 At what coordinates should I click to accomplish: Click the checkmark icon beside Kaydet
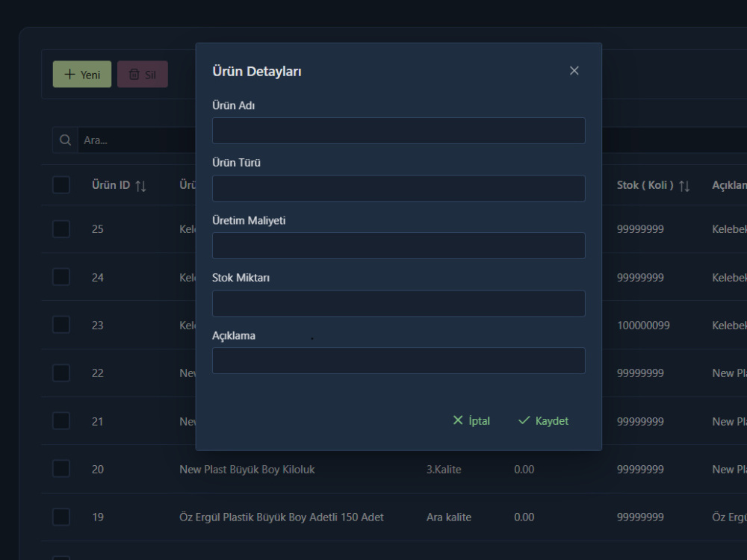click(524, 420)
